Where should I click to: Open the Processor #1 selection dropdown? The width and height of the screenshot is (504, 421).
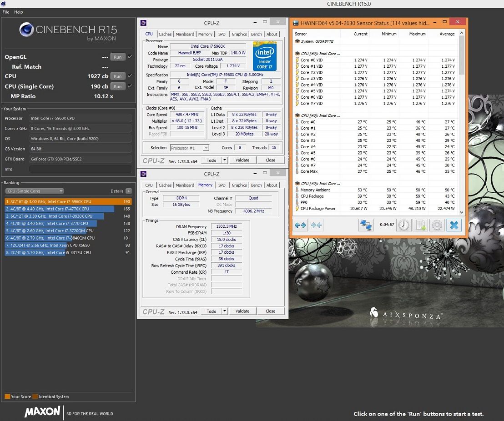click(x=189, y=148)
